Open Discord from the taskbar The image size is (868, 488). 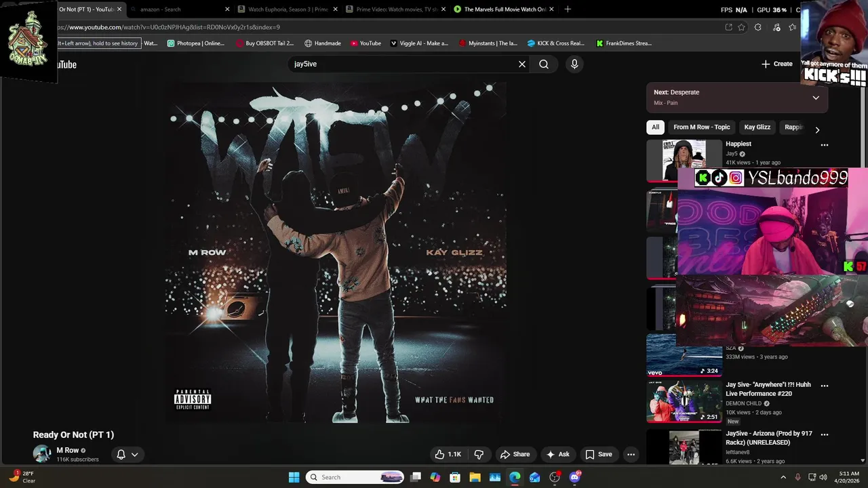(x=574, y=477)
